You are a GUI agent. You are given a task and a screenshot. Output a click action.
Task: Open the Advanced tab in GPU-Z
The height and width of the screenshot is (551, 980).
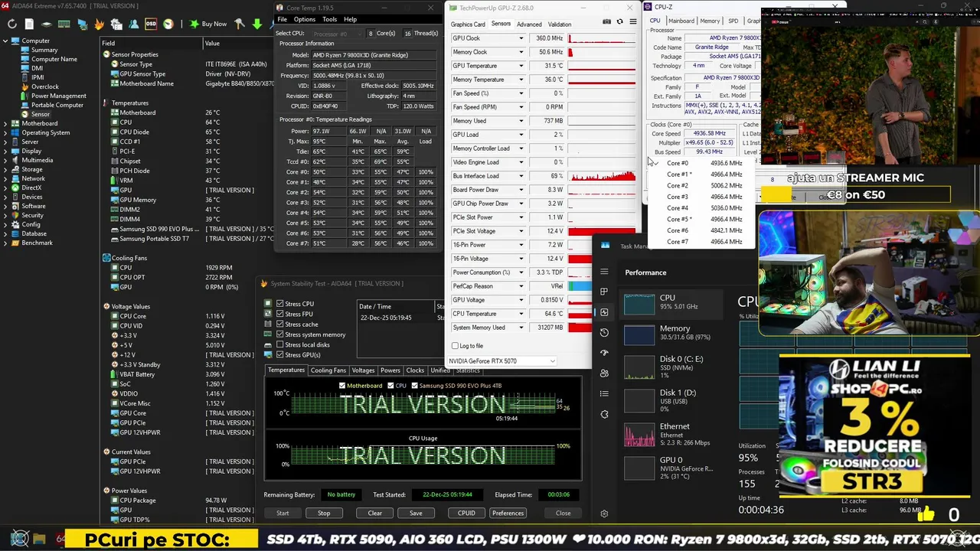tap(529, 24)
